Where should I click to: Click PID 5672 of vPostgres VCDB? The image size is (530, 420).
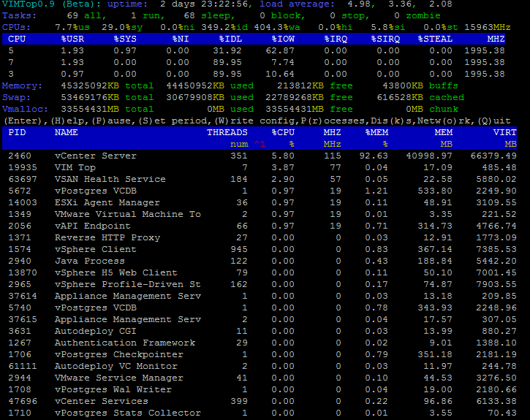20,191
